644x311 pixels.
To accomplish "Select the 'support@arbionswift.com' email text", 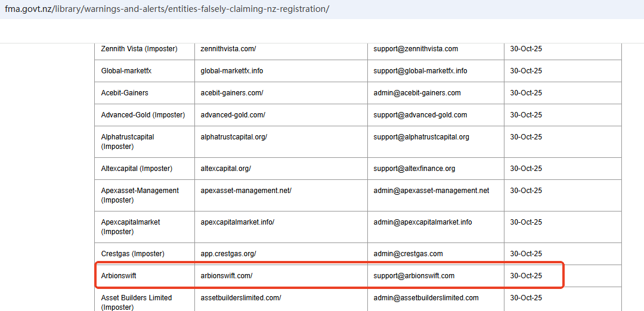I will point(414,276).
